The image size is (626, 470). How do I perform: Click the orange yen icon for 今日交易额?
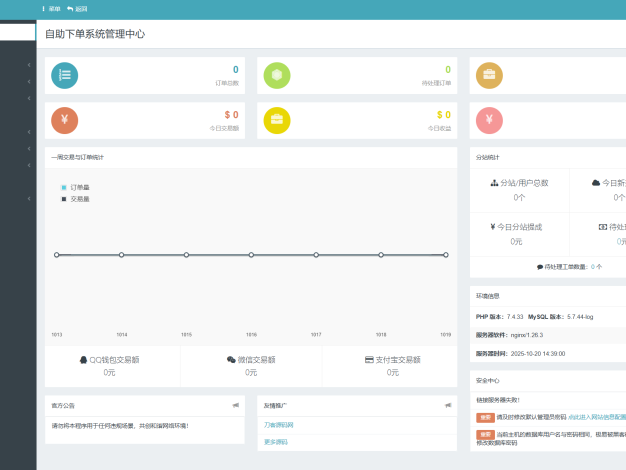pos(65,121)
